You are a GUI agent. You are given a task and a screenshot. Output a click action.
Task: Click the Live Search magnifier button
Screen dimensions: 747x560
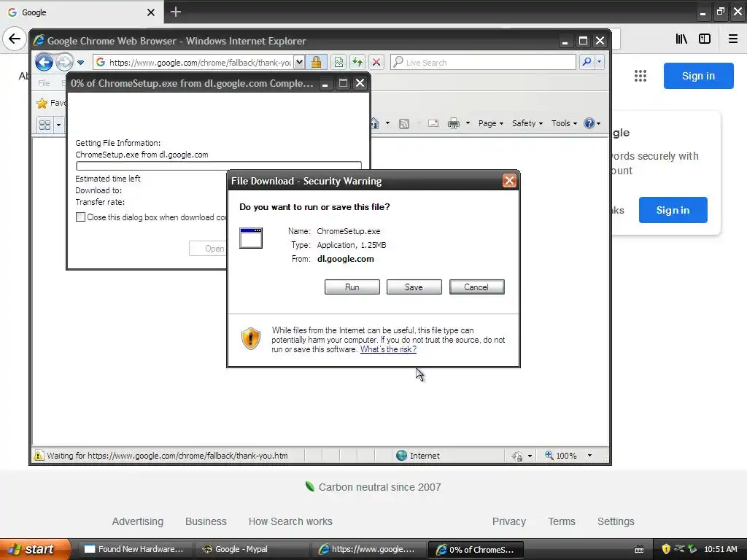pos(587,62)
